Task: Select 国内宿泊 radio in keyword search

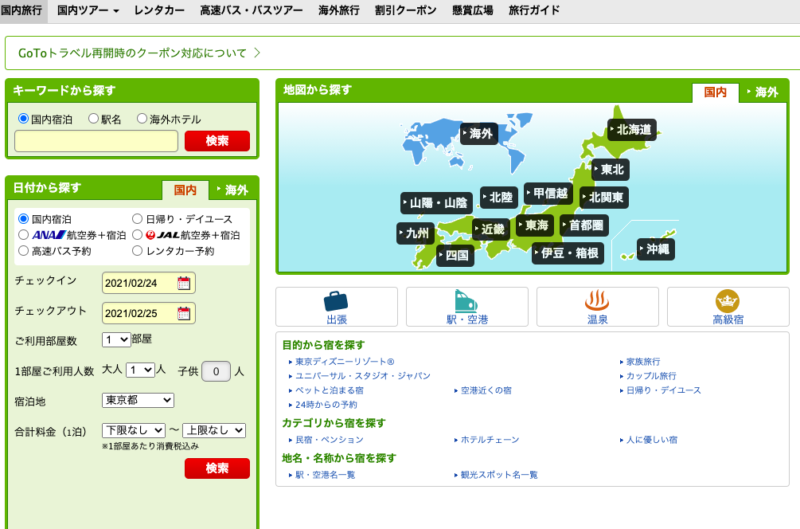Action: click(x=23, y=118)
